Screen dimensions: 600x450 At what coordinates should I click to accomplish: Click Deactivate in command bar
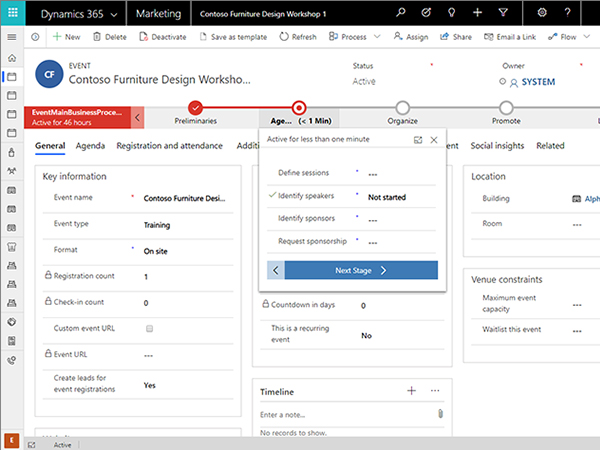coord(163,37)
